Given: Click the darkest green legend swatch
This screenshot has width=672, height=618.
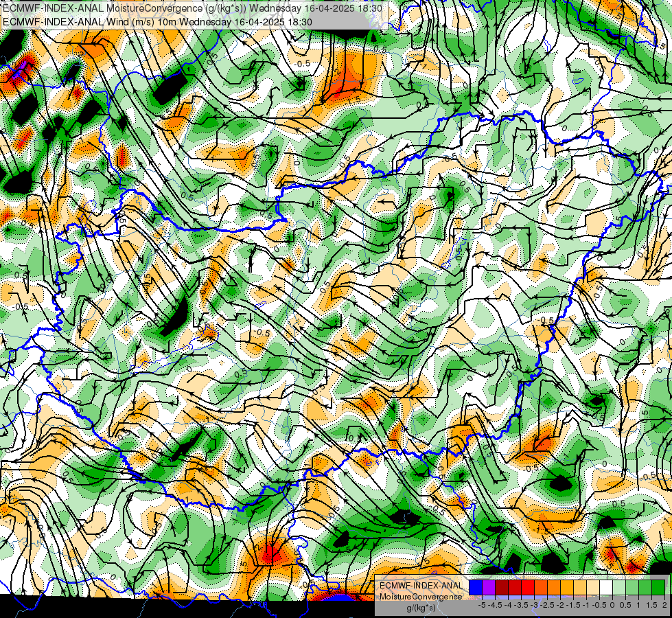Looking at the screenshot, I should click(x=658, y=588).
